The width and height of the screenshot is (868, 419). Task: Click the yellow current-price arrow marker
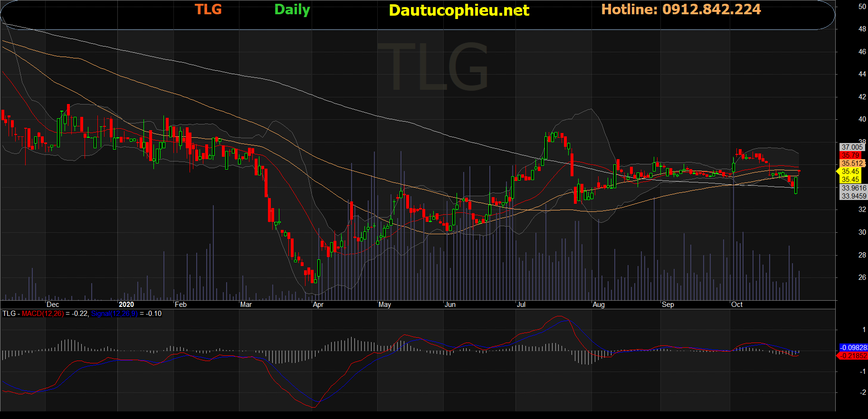click(839, 171)
